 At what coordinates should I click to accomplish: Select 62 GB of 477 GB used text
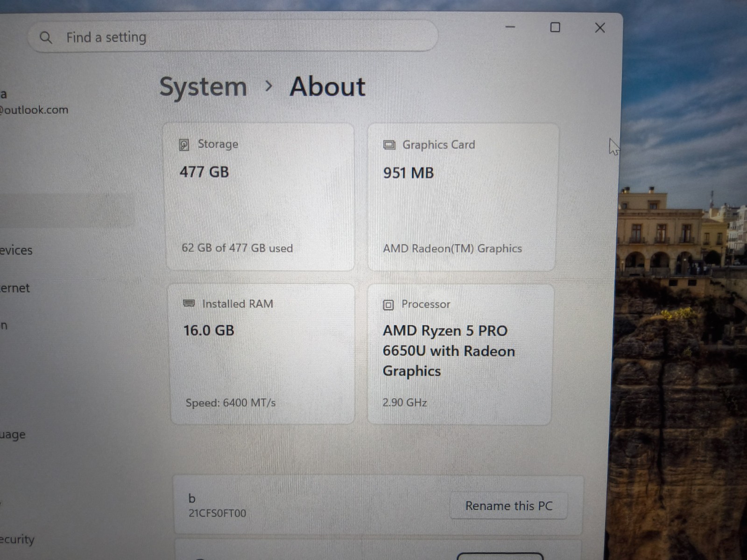(237, 248)
